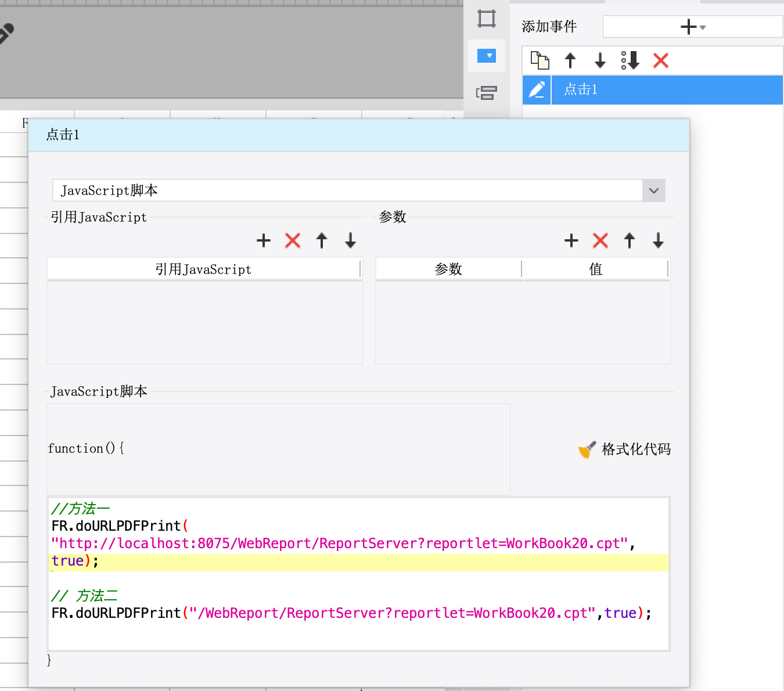Click the copy event icon in events toolbar
Viewport: 784px width, 691px height.
point(540,60)
